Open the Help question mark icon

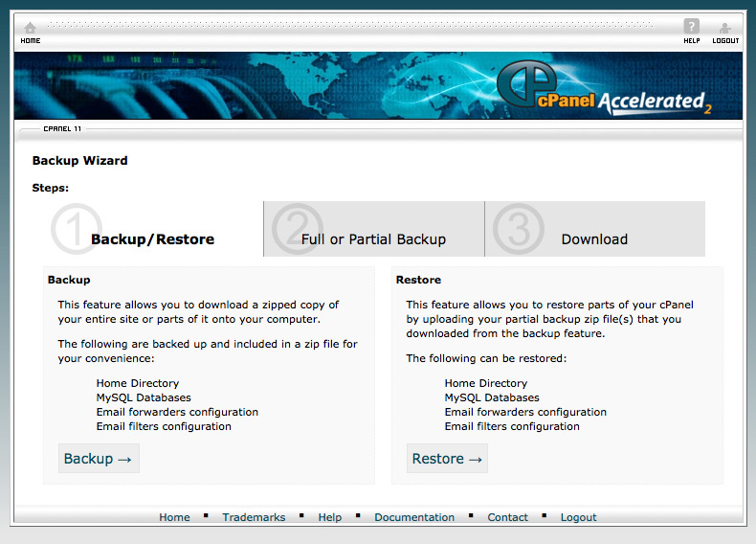coord(691,27)
